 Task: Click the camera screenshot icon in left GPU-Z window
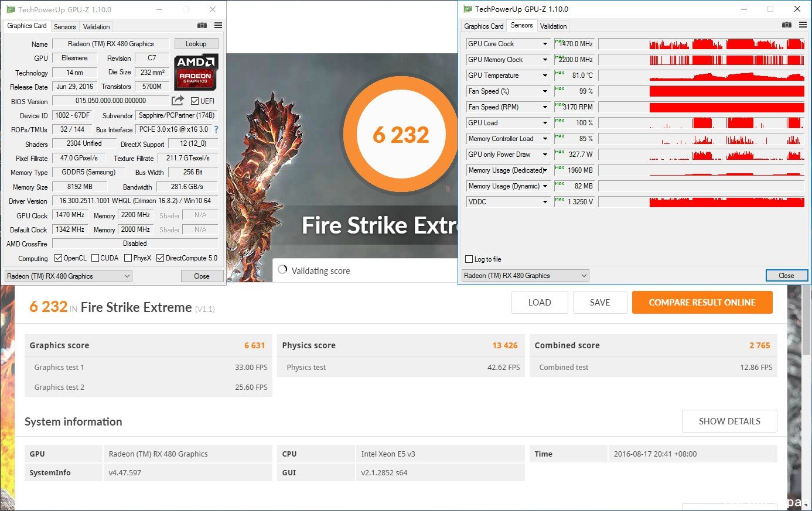[202, 26]
